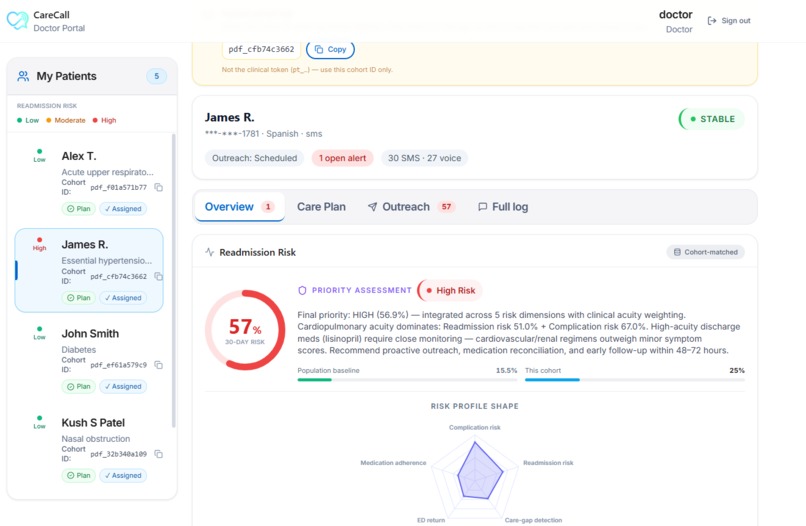
Task: Click the Cohort-matched database icon
Action: pos(677,252)
